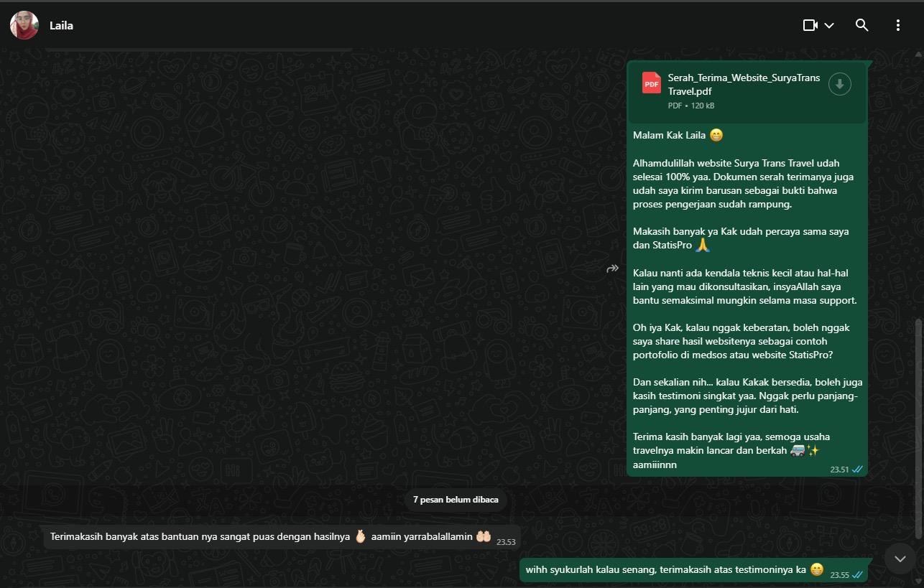Image resolution: width=924 pixels, height=588 pixels.
Task: Expand the call options dropdown arrow
Action: pos(829,26)
